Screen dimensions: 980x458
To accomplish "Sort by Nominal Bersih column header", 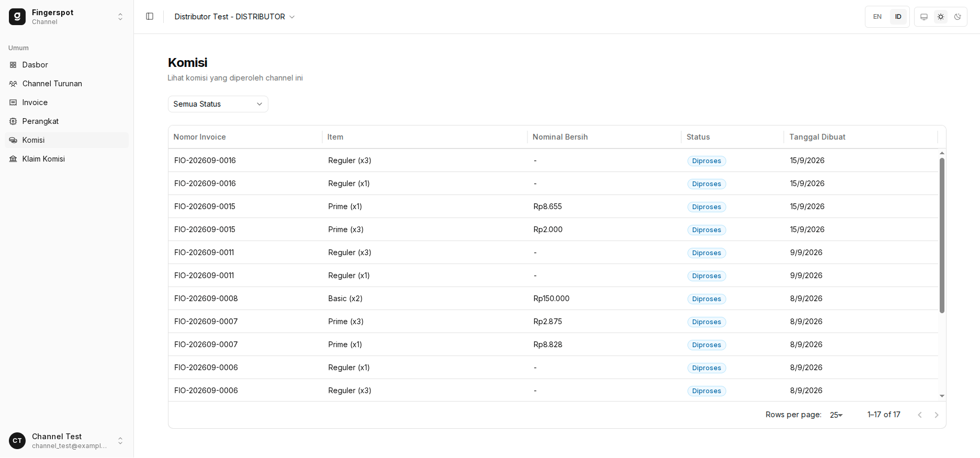I will point(604,137).
